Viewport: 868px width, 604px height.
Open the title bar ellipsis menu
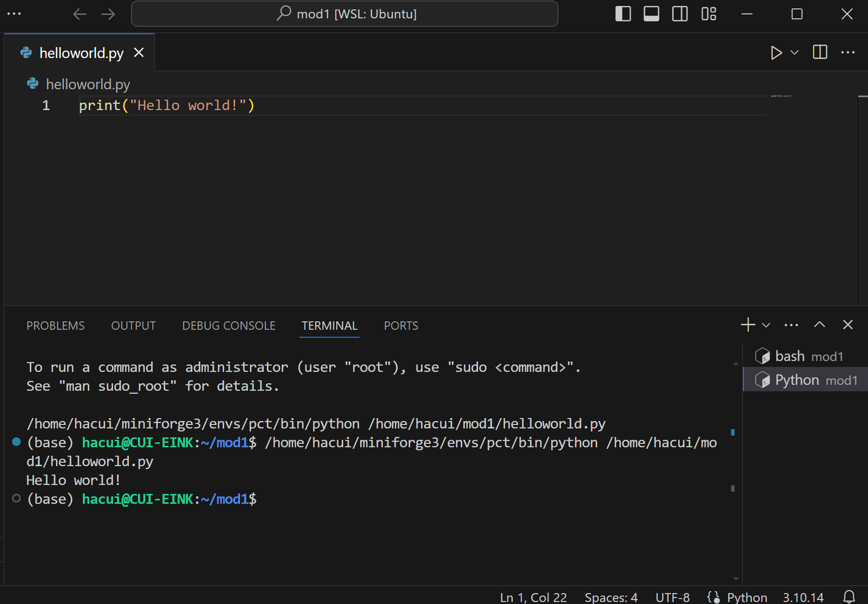[x=14, y=14]
